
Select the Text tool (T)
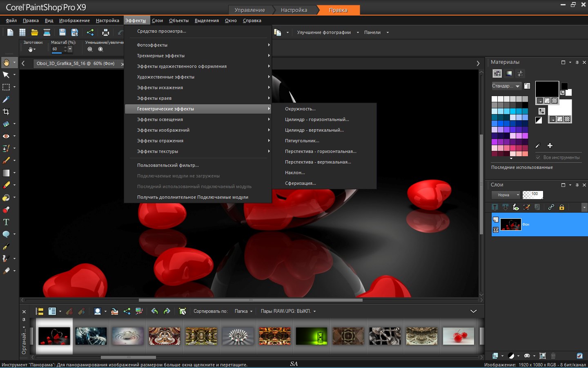6,222
